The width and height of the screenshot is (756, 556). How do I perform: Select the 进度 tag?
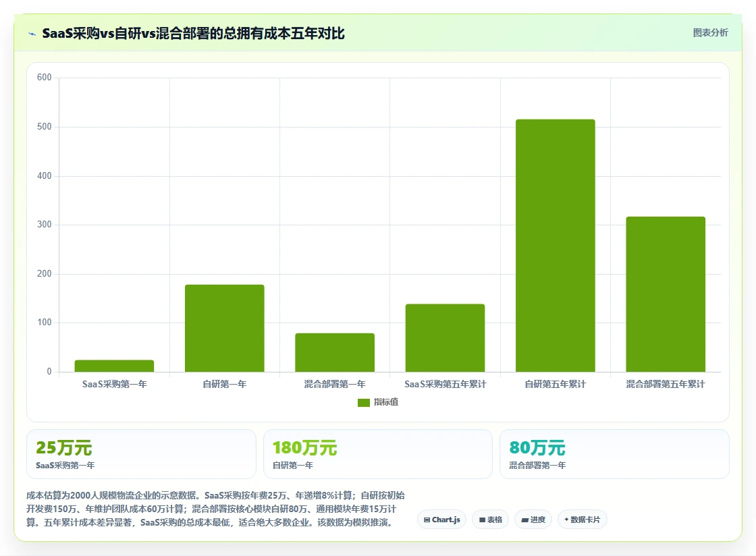tap(533, 520)
